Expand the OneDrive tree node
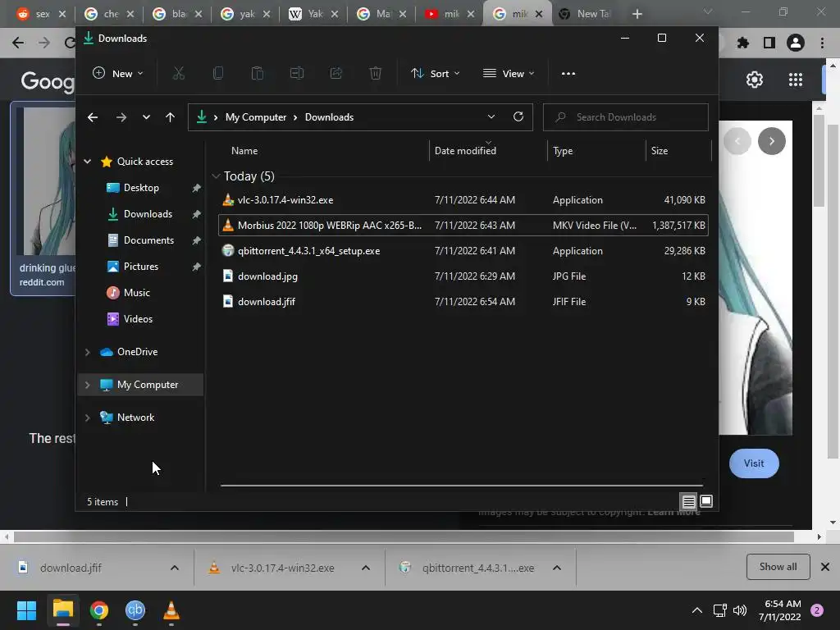 tap(87, 352)
